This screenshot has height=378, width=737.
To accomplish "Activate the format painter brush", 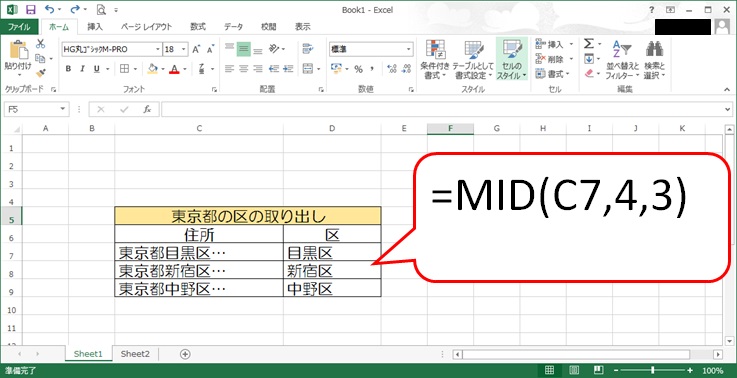I will (x=41, y=73).
